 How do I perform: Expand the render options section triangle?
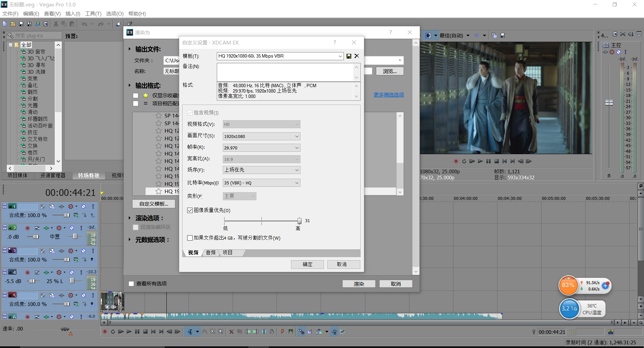click(129, 218)
